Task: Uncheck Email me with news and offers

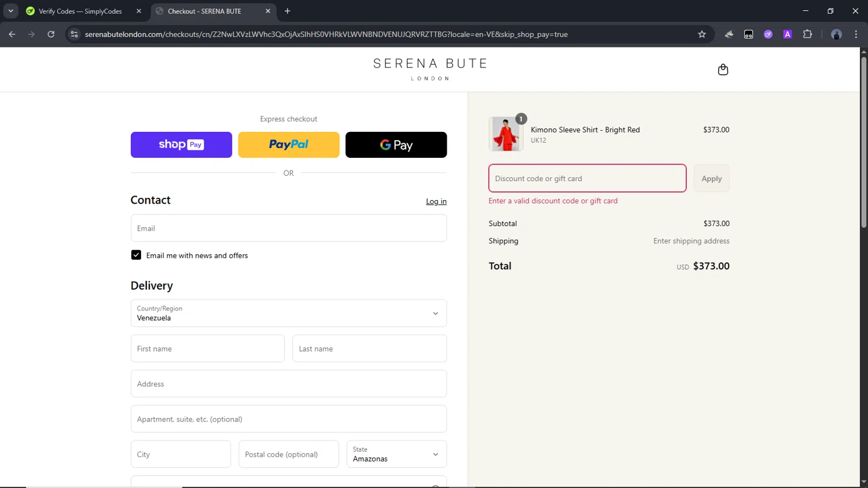Action: click(x=136, y=255)
